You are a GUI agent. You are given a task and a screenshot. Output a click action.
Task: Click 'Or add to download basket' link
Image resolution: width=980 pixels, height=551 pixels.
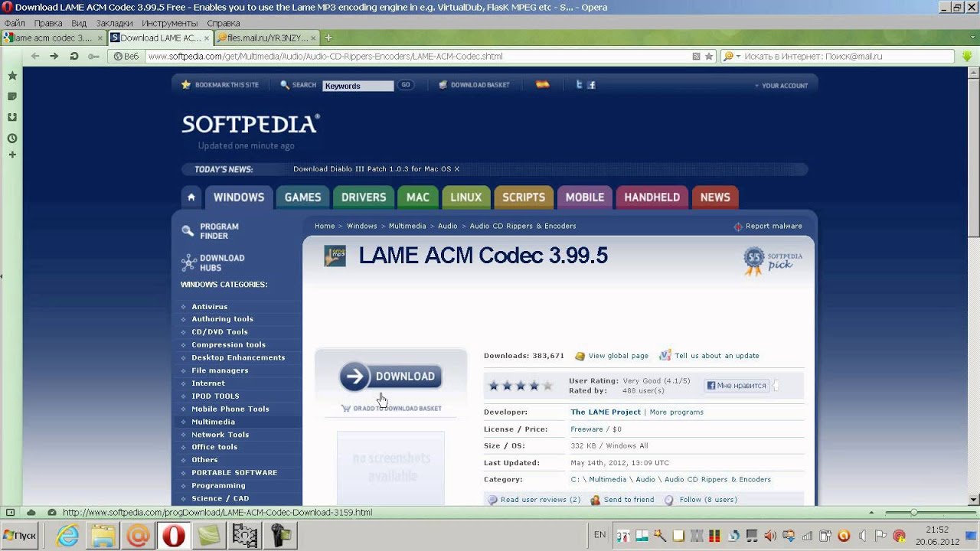(391, 408)
